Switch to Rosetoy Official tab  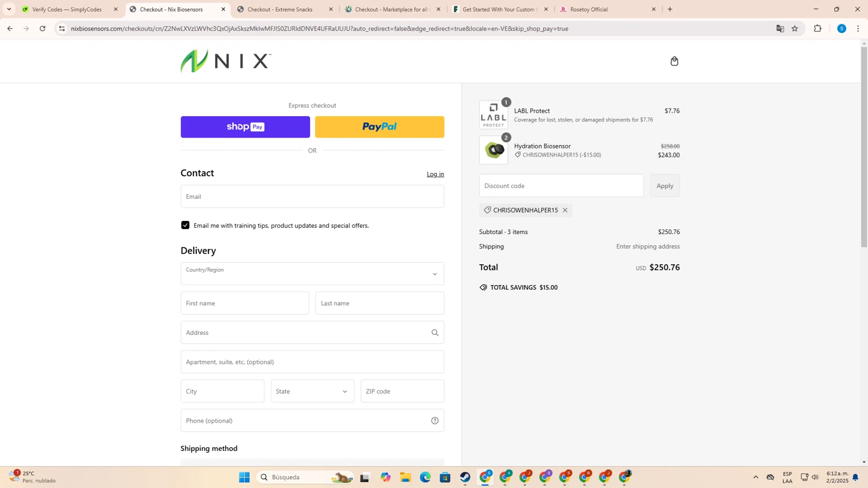pos(589,9)
